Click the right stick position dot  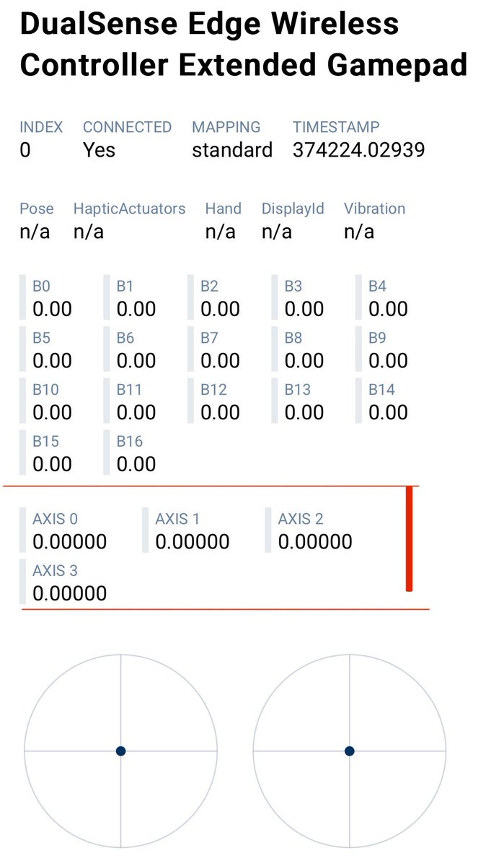(x=350, y=751)
